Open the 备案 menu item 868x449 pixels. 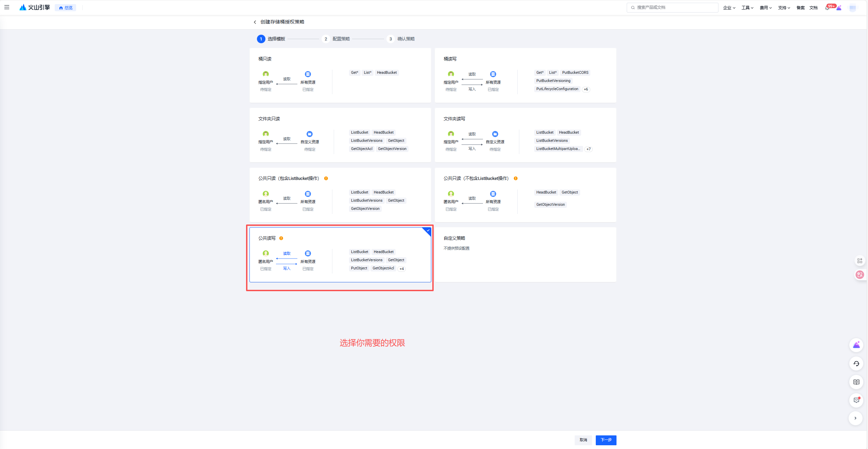pyautogui.click(x=800, y=8)
